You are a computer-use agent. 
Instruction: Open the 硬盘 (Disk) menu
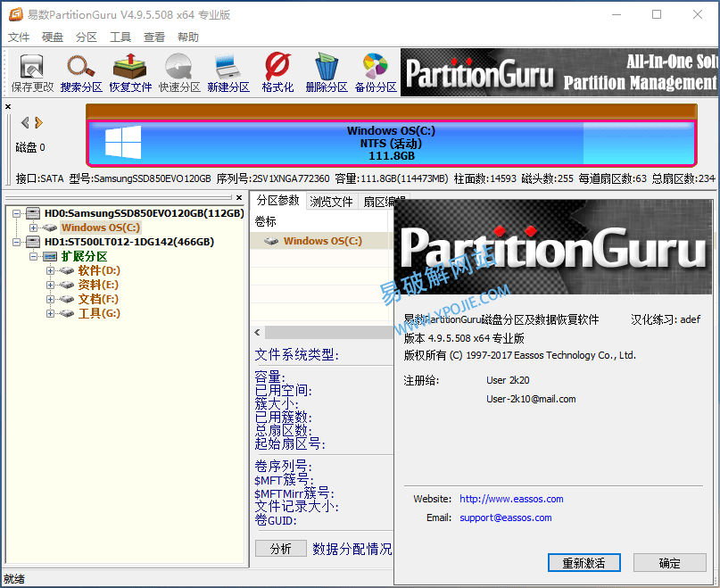point(53,37)
